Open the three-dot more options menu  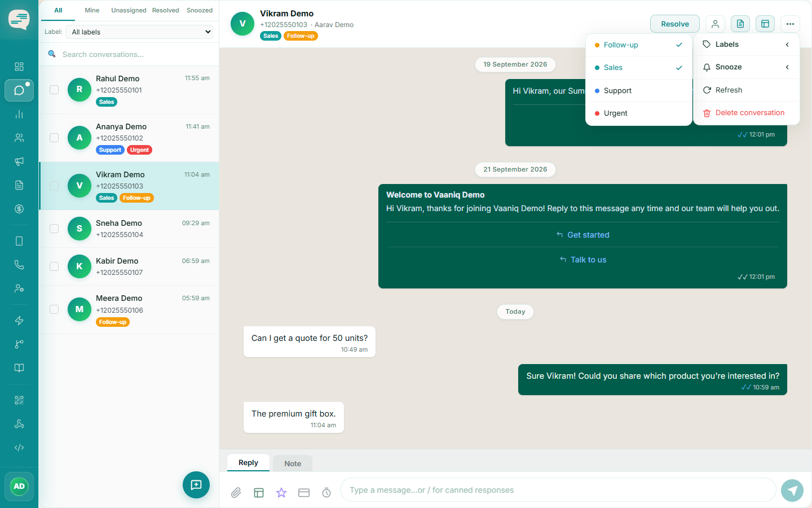coord(790,24)
